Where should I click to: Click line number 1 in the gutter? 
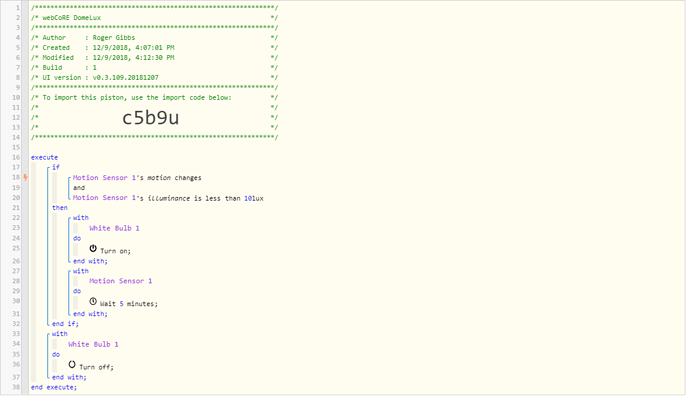[18, 8]
